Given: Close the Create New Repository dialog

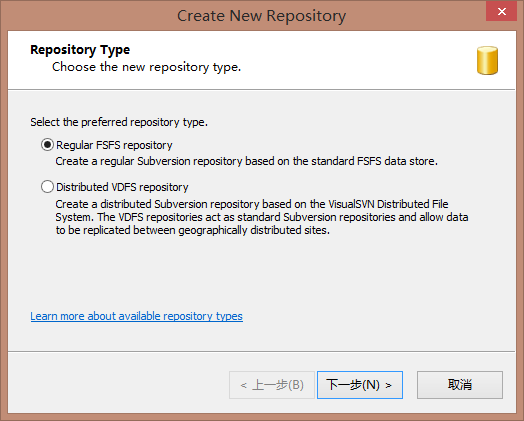Looking at the screenshot, I should coord(501,12).
